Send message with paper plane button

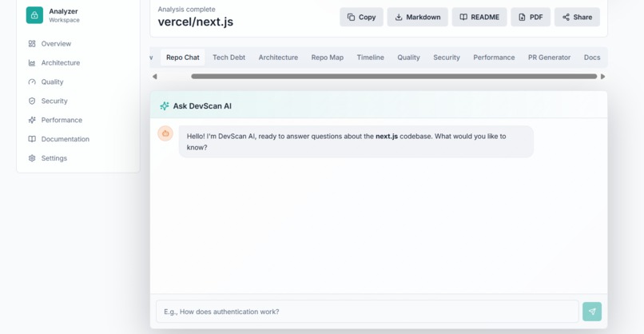(592, 312)
